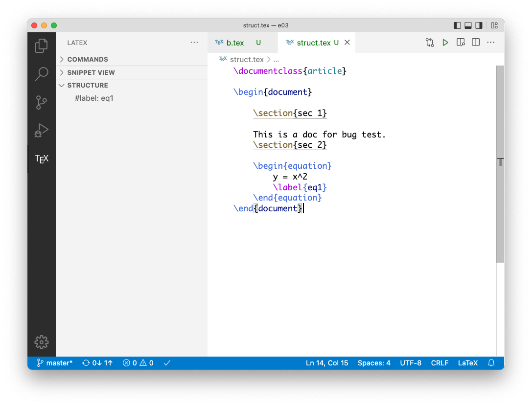Close the struct.tex tab
Image resolution: width=532 pixels, height=406 pixels.
point(347,43)
